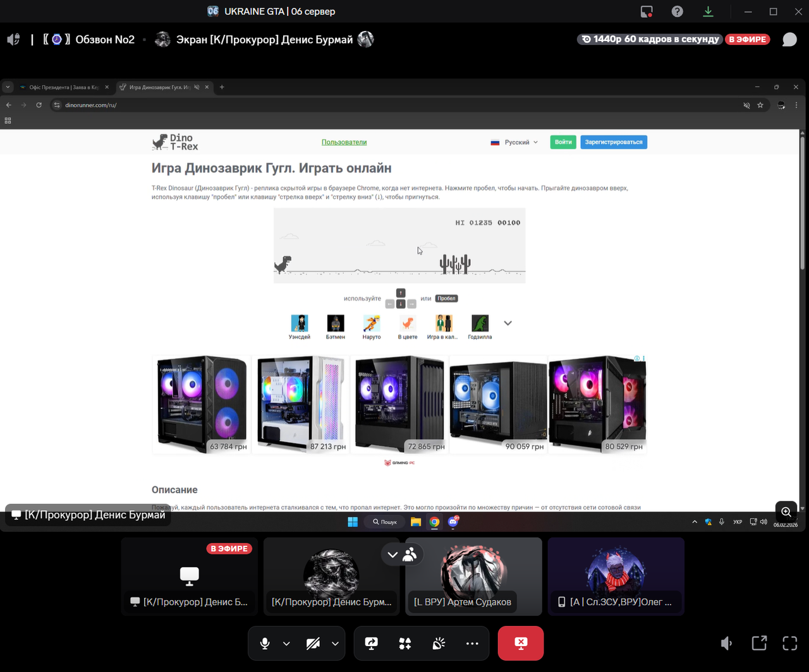
Task: Adjust stream volume speaker icon at bottom right
Action: pos(727,643)
